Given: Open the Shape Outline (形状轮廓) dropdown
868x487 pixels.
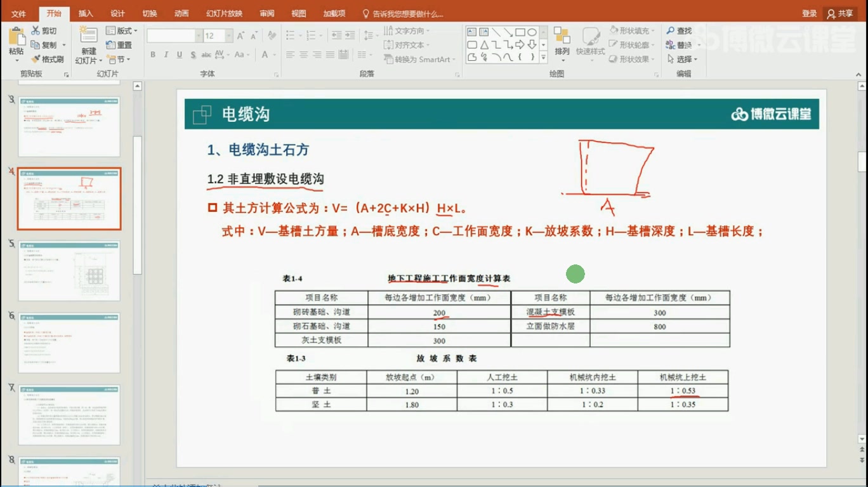Looking at the screenshot, I should tap(631, 45).
